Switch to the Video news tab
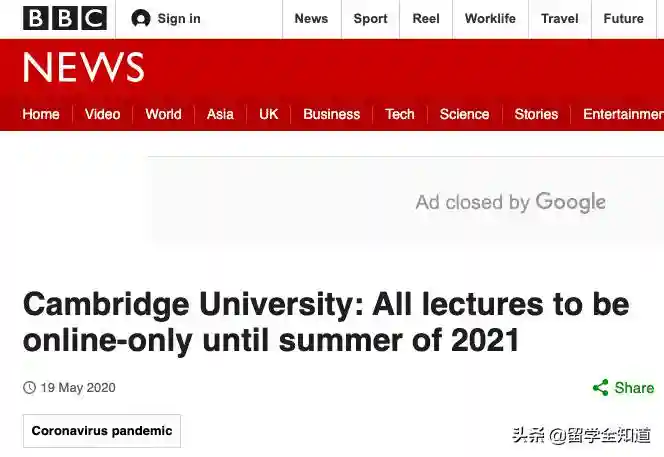Screen dimensions: 664x457 coord(102,114)
